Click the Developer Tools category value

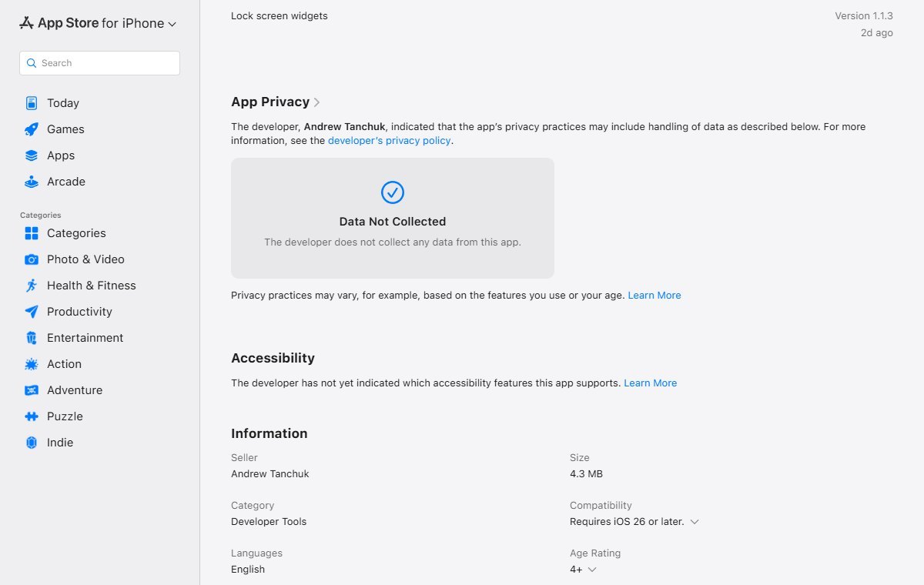[x=269, y=522]
